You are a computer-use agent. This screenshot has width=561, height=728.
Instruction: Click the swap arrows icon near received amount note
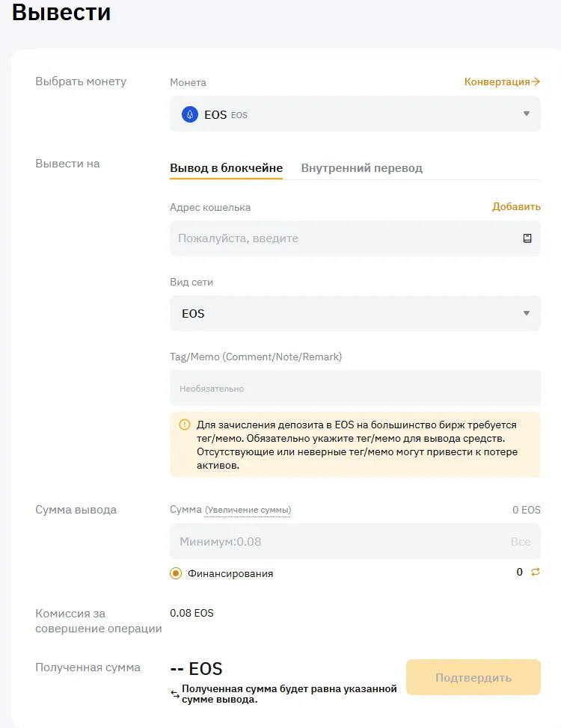point(175,694)
